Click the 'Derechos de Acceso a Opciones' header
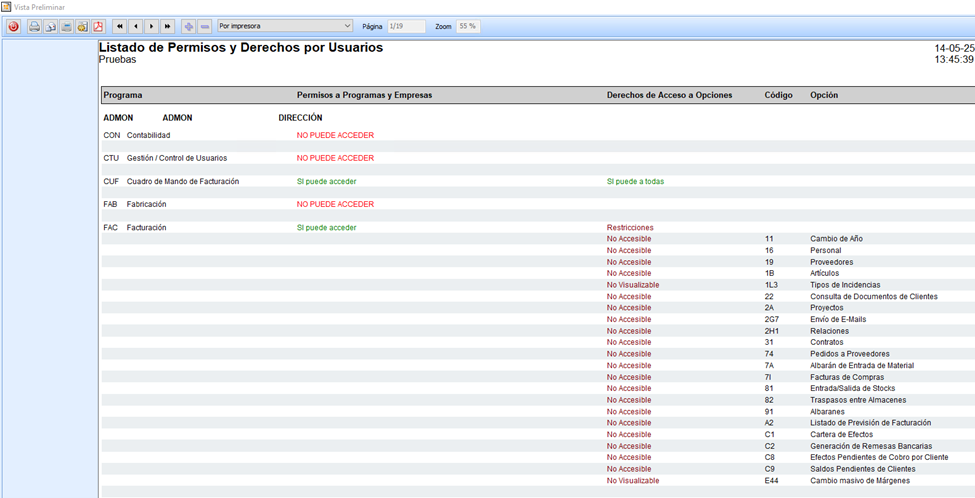 (x=669, y=96)
